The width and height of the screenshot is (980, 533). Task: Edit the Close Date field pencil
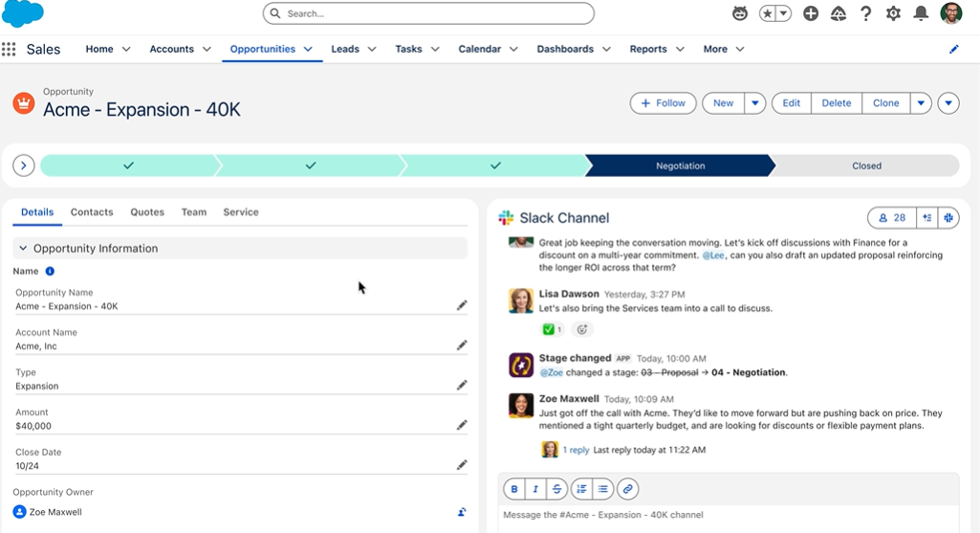tap(461, 465)
